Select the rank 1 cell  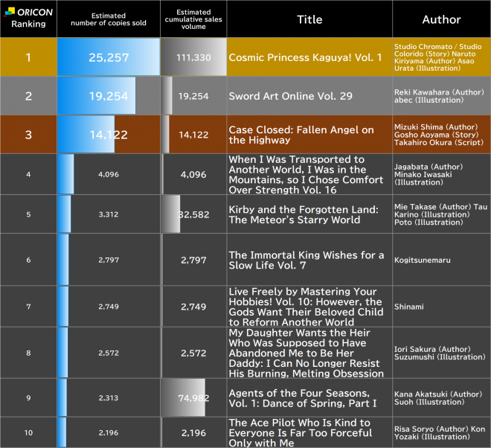[28, 57]
